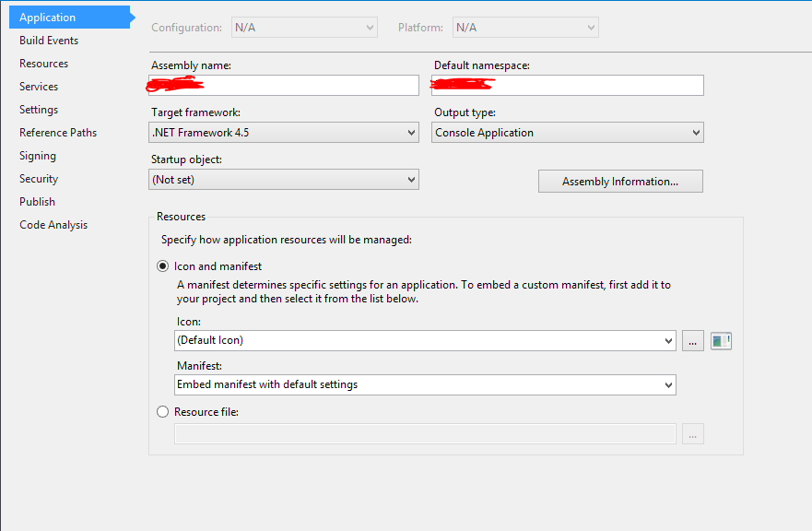This screenshot has width=812, height=531.
Task: Switch to the Signing tab
Action: (38, 156)
